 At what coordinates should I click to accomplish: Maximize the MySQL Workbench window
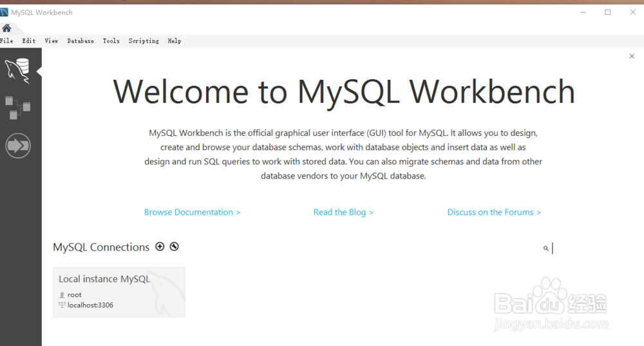pyautogui.click(x=608, y=12)
